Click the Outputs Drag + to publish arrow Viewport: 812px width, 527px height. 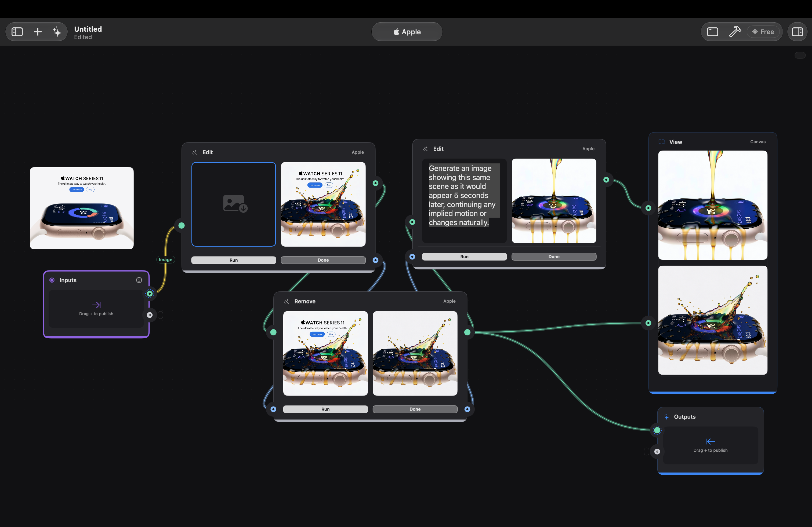(710, 441)
